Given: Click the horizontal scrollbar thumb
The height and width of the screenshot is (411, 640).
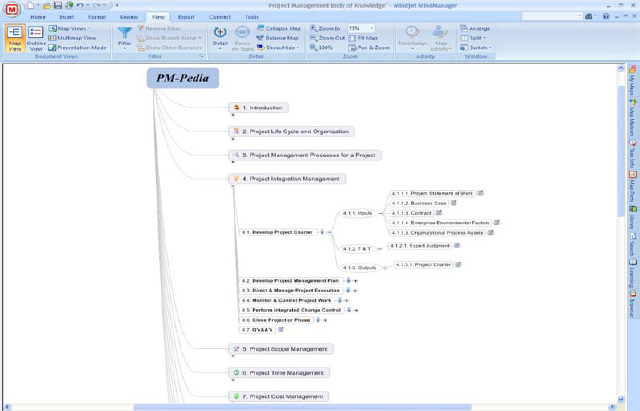Looking at the screenshot, I should (x=302, y=407).
